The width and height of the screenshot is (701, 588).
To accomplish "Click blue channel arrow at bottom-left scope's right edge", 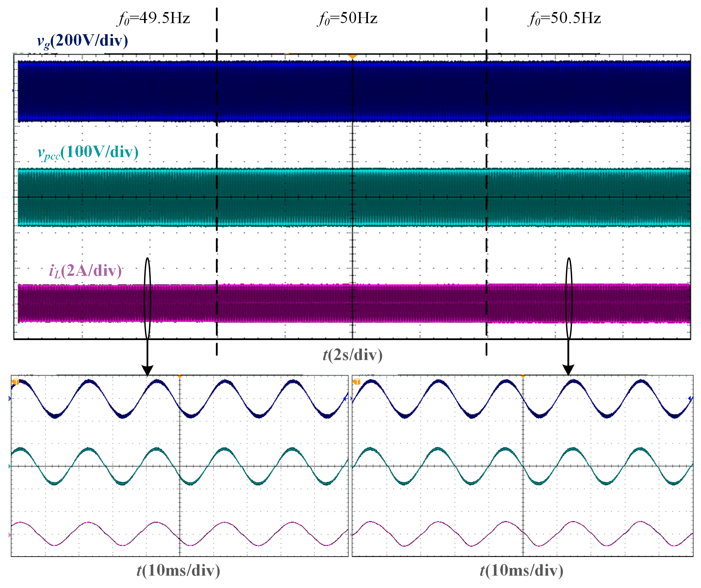I will [345, 398].
